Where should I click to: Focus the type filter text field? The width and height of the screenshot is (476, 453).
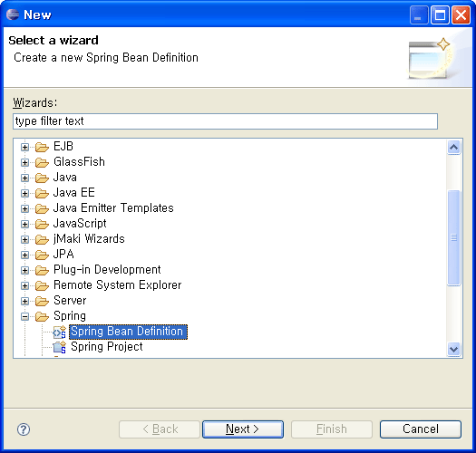[x=225, y=121]
